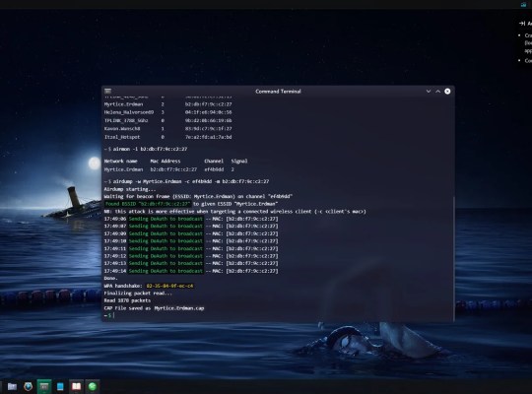Click MAC 04:1f:e8:94:0c:58 in list
This screenshot has height=394, width=532.
coord(208,112)
